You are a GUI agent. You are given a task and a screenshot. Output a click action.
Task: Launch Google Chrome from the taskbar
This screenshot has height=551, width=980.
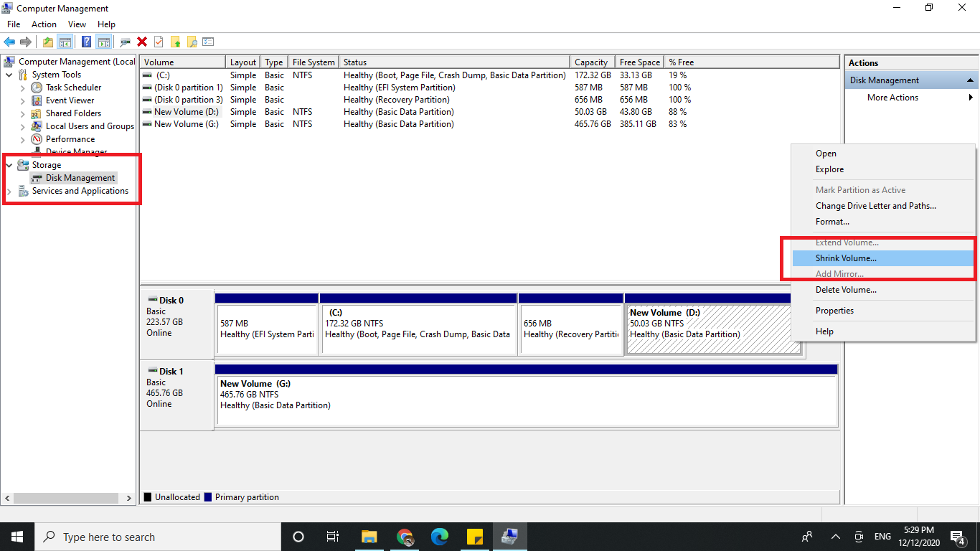coord(405,537)
